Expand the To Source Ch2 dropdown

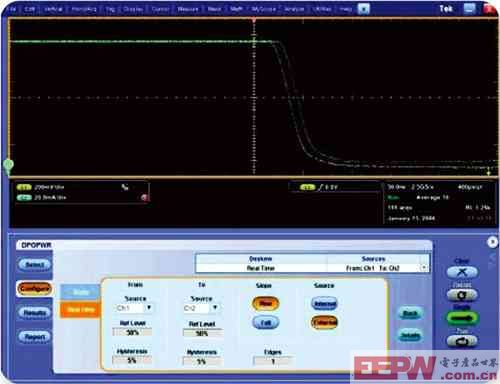coord(215,308)
